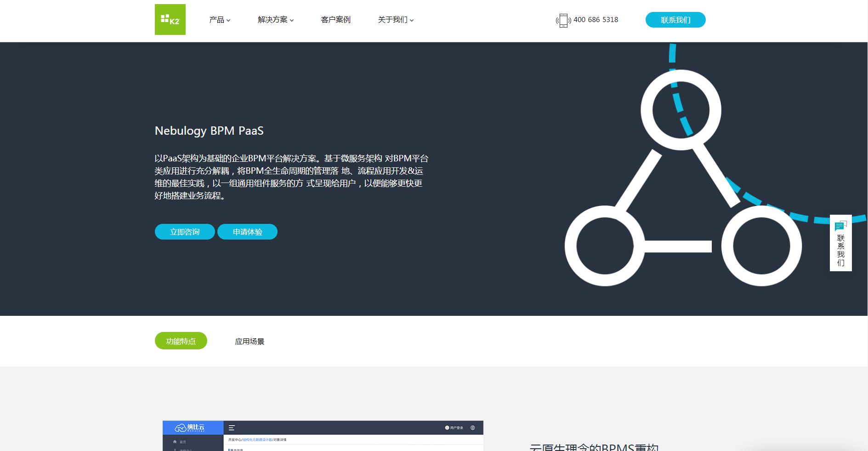Click the phone number 400 686 5318
This screenshot has width=868, height=451.
(x=596, y=20)
